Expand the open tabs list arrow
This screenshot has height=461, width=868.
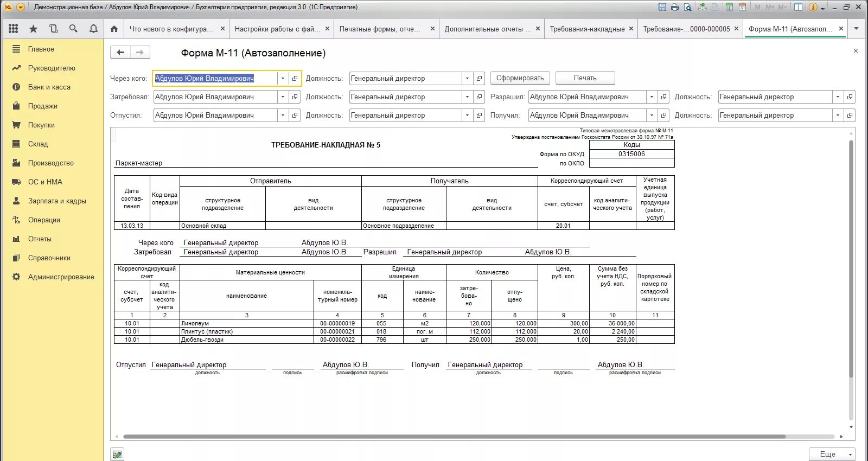point(857,29)
